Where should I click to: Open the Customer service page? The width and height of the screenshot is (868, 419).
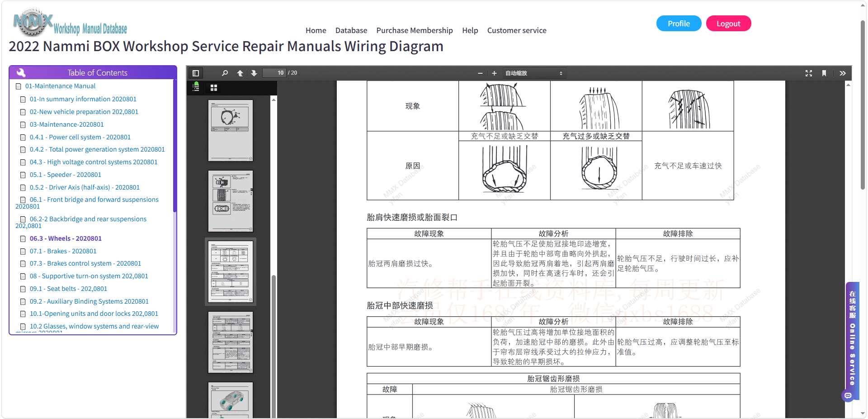[517, 30]
